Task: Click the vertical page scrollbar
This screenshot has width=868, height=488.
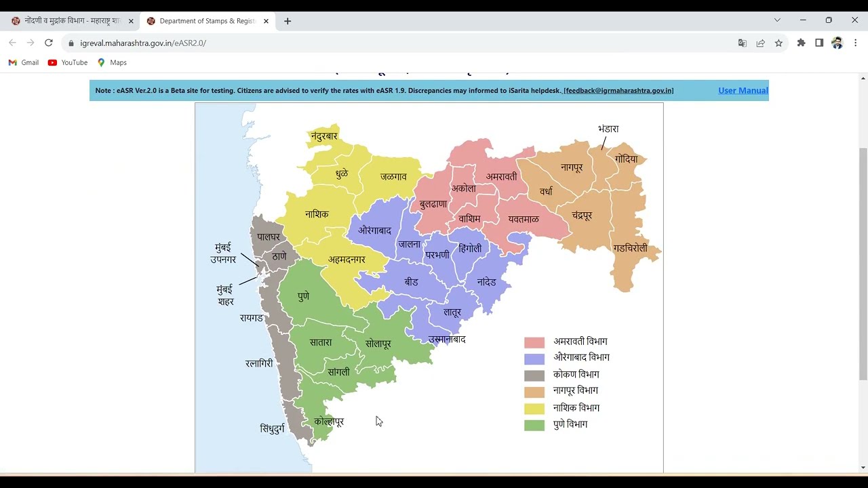Action: click(x=863, y=264)
